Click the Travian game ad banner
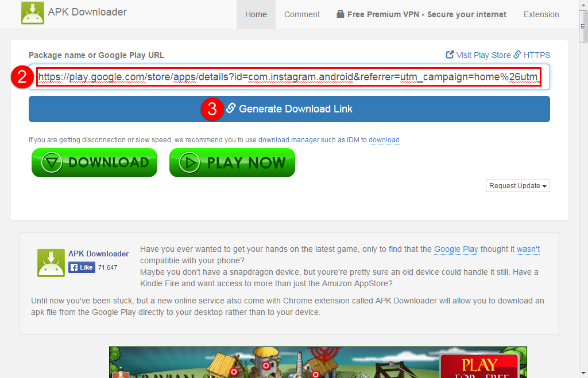Screen dimensions: 588x378 318,363
